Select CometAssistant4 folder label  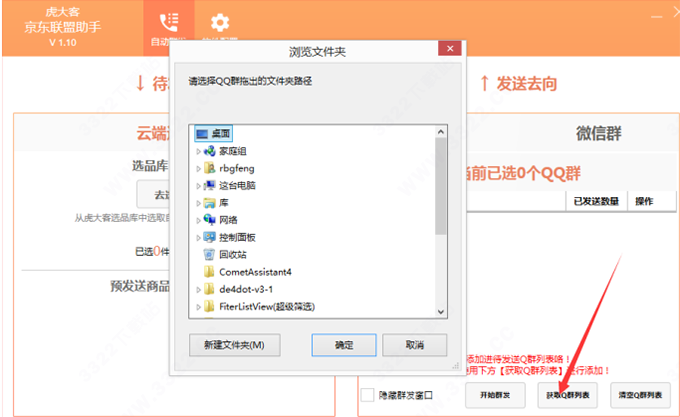255,272
